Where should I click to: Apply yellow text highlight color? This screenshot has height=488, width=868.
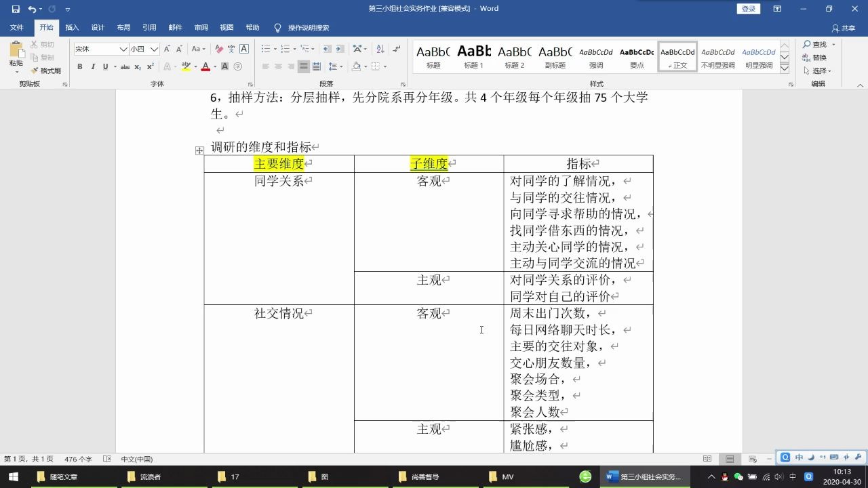[186, 66]
